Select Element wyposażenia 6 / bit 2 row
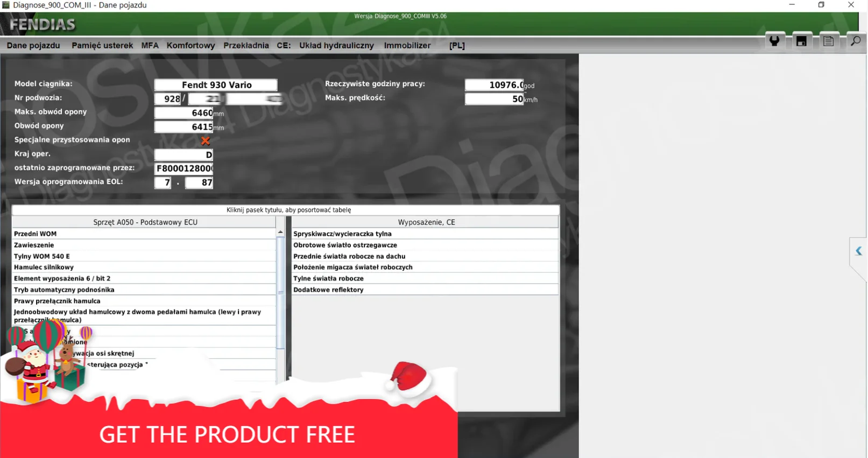Image resolution: width=868 pixels, height=458 pixels. (144, 278)
